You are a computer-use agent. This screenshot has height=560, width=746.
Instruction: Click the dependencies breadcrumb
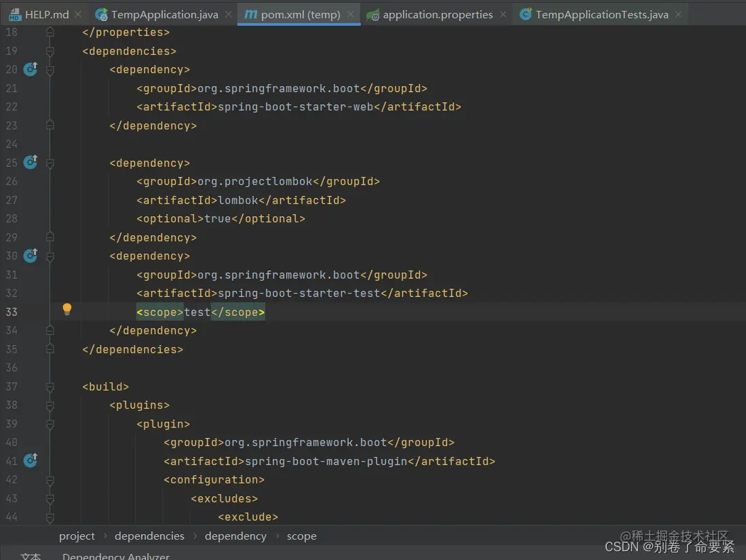[x=149, y=536]
